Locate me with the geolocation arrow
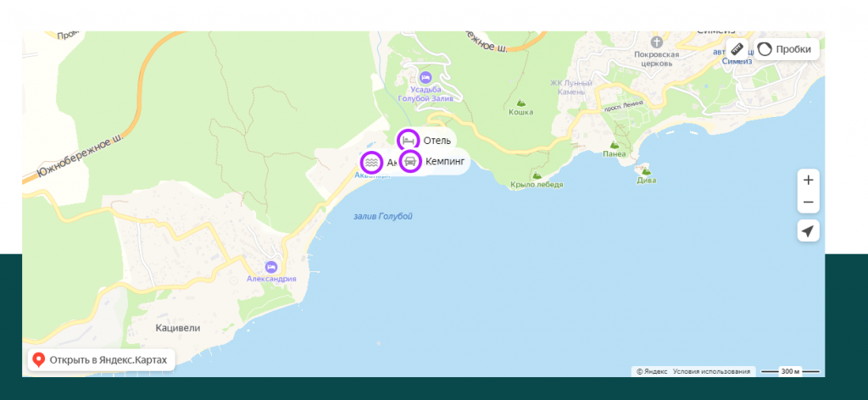Viewport: 868px width, 400px height. [x=808, y=231]
